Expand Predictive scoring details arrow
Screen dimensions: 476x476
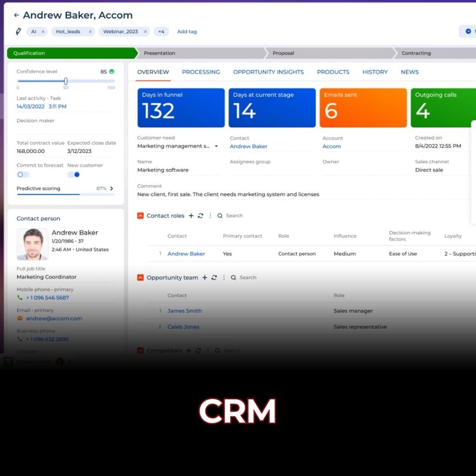[x=112, y=188]
